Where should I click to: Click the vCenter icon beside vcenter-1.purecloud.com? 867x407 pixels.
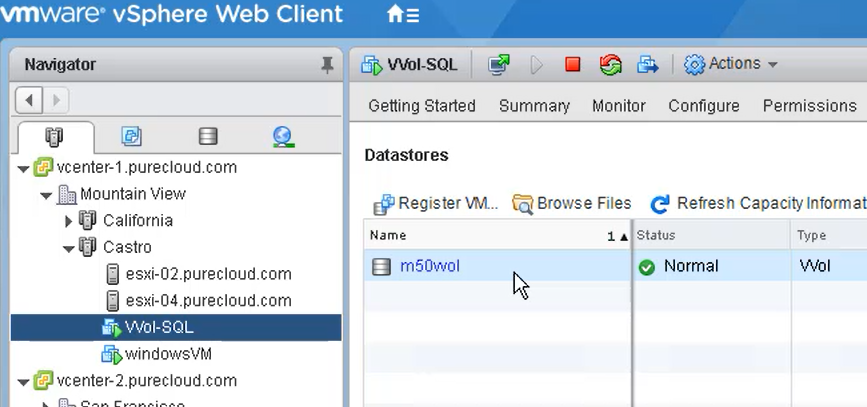click(x=43, y=167)
